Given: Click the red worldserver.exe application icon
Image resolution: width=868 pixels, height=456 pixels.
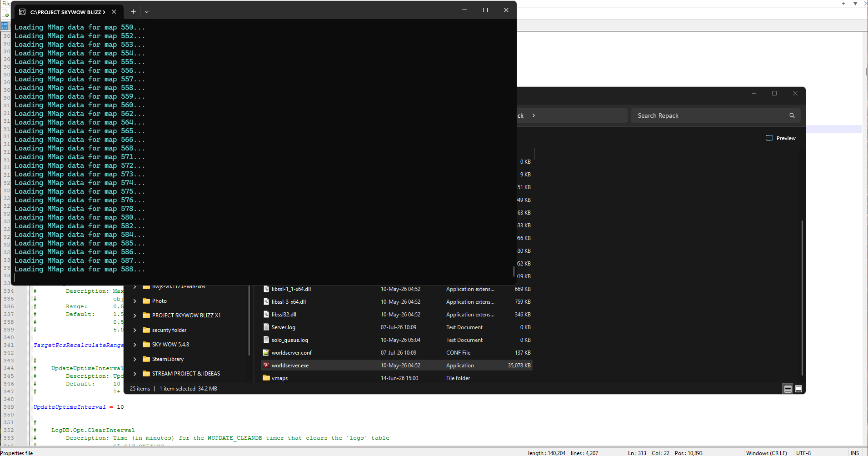Looking at the screenshot, I should click(266, 366).
